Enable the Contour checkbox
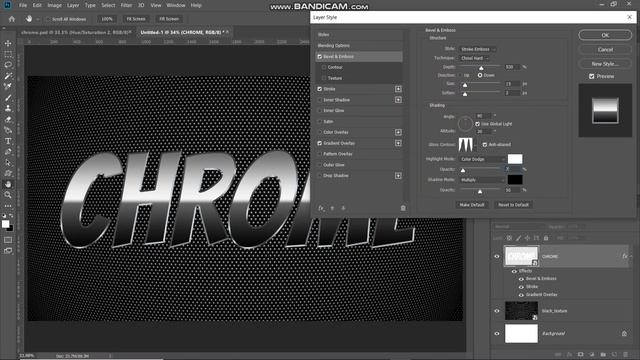The image size is (640, 360). tap(324, 67)
